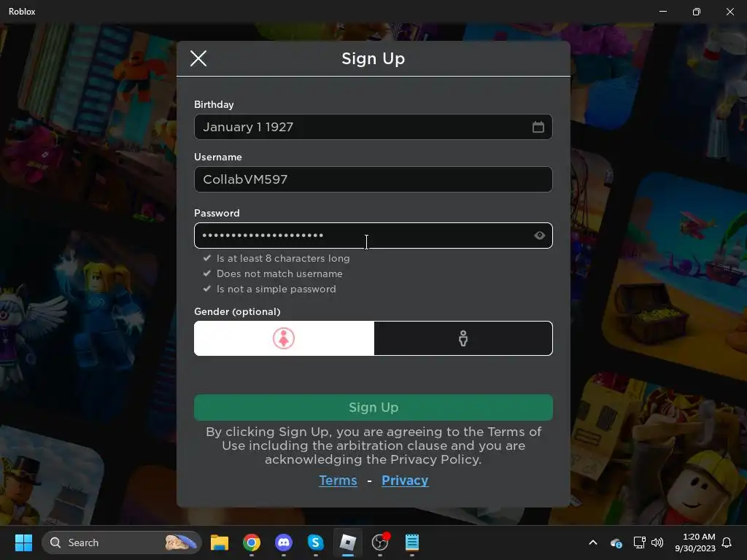This screenshot has width=747, height=560.
Task: Restore down the Roblox window
Action: pyautogui.click(x=696, y=12)
